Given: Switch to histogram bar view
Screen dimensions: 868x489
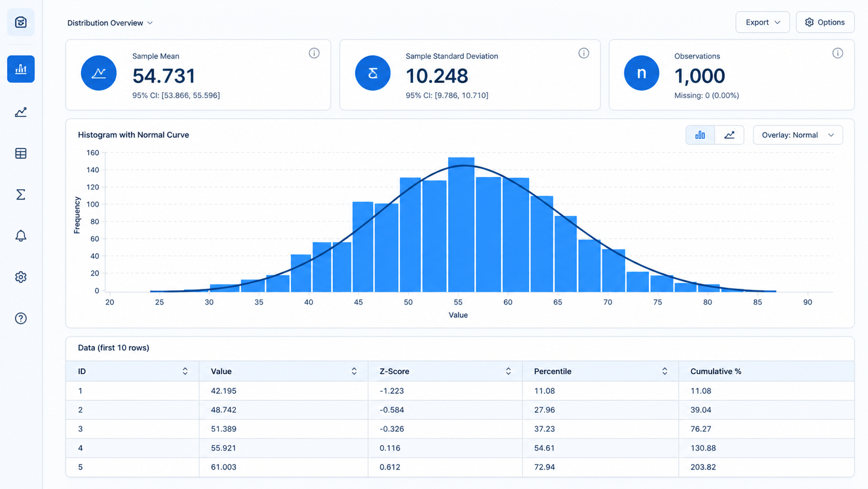Looking at the screenshot, I should [700, 135].
